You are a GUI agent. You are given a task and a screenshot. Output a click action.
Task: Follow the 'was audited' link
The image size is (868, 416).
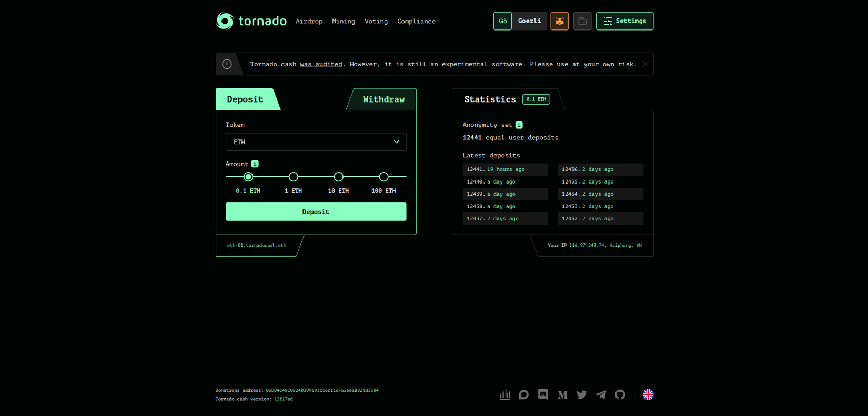[x=321, y=64]
